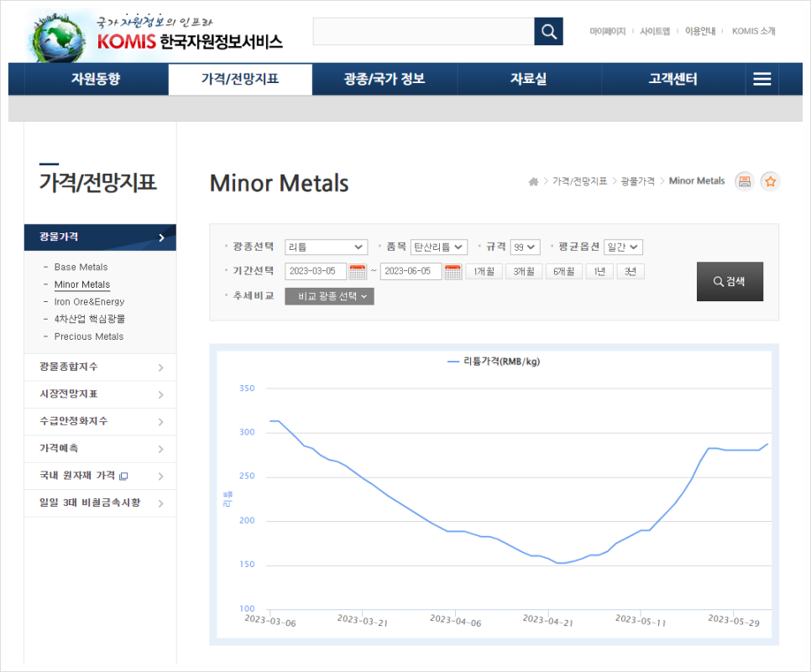811x672 pixels.
Task: Open Precious Metals sidebar link
Action: pos(89,336)
